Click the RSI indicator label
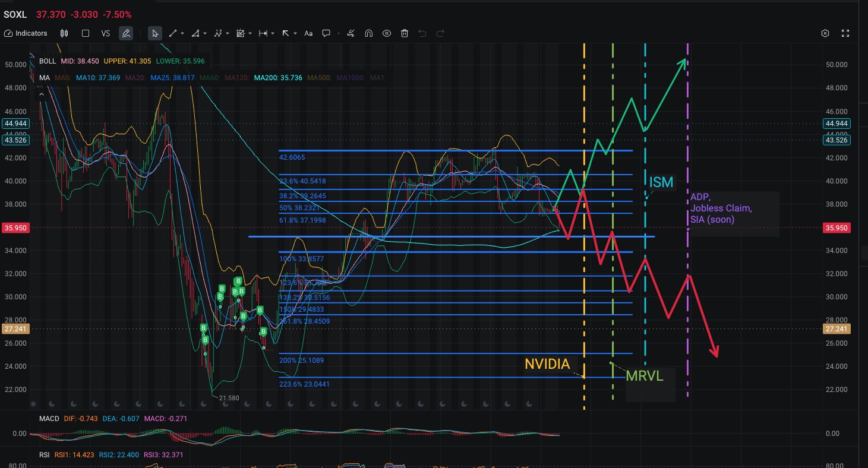Screen dimensions: 868x468 45,454
